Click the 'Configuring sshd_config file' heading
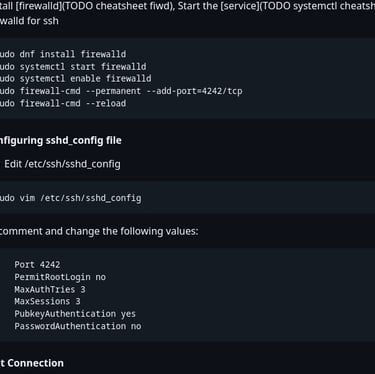Viewport: 375px width, 374px height. [x=61, y=140]
